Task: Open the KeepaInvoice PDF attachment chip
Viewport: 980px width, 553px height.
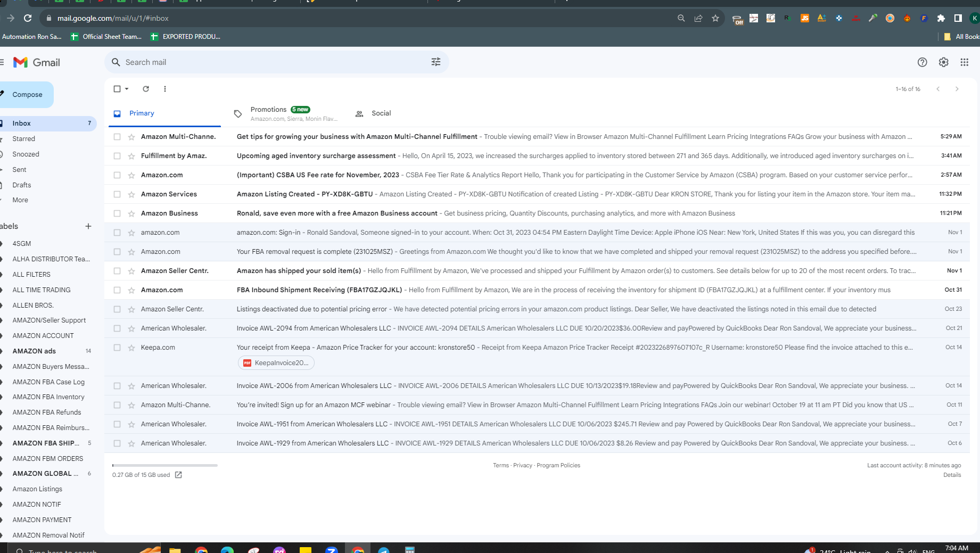Action: pos(276,363)
